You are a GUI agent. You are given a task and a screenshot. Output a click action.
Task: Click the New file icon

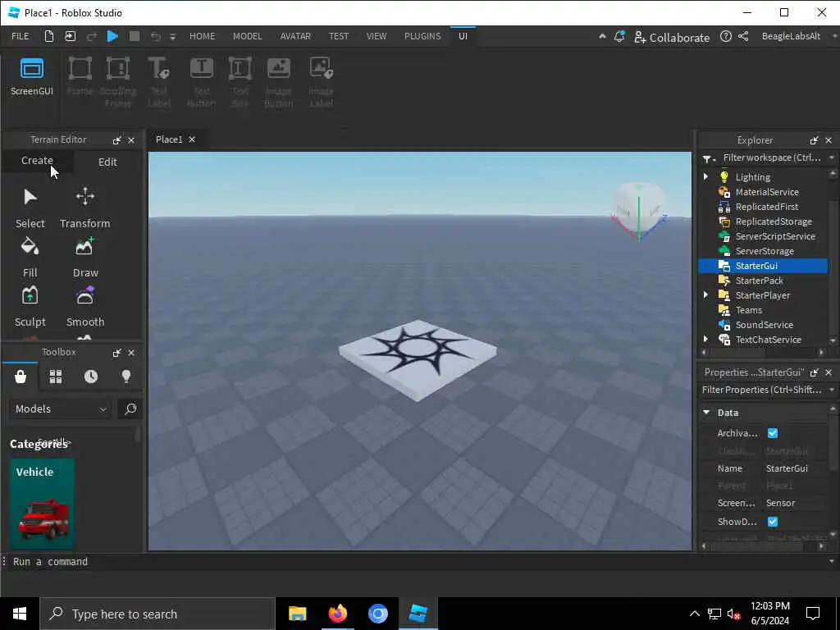click(x=49, y=36)
